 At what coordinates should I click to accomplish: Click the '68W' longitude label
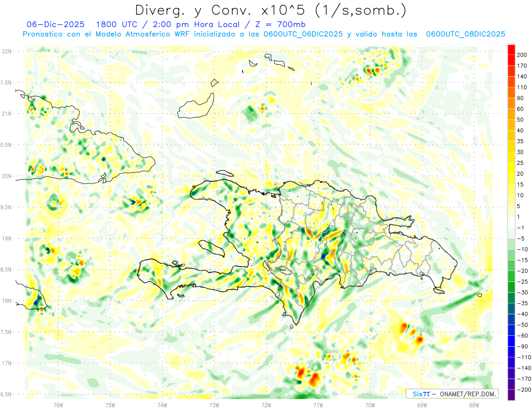(x=474, y=405)
